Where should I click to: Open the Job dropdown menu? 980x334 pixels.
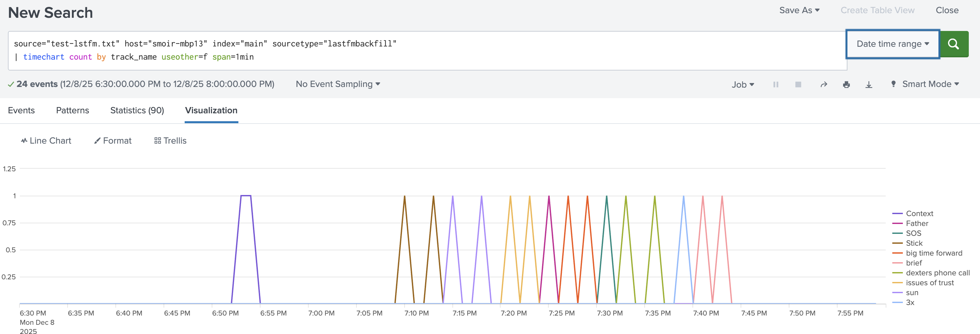click(742, 84)
